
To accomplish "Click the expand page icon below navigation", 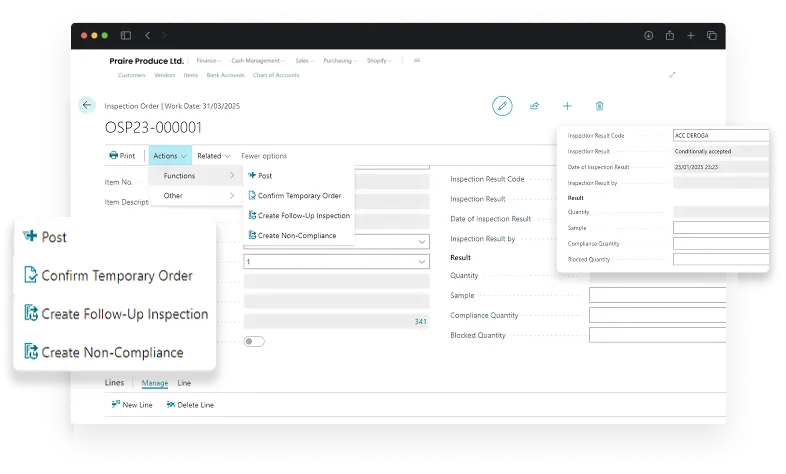I will [x=672, y=75].
